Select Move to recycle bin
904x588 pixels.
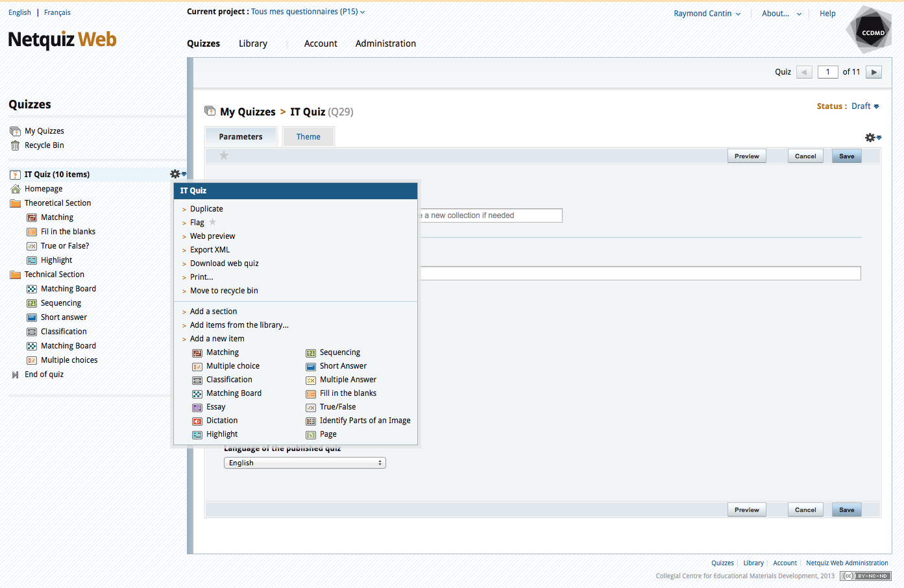[x=224, y=291]
